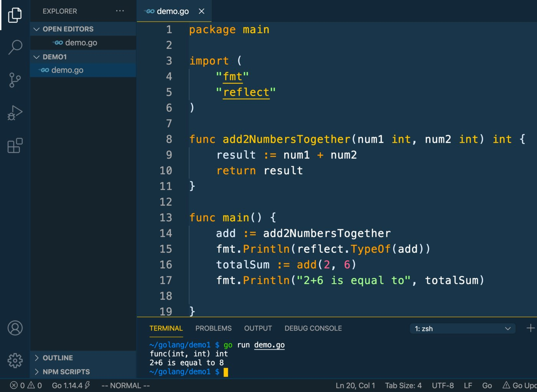The width and height of the screenshot is (537, 392).
Task: Click totalSum variable on line 16
Action: pos(243,265)
